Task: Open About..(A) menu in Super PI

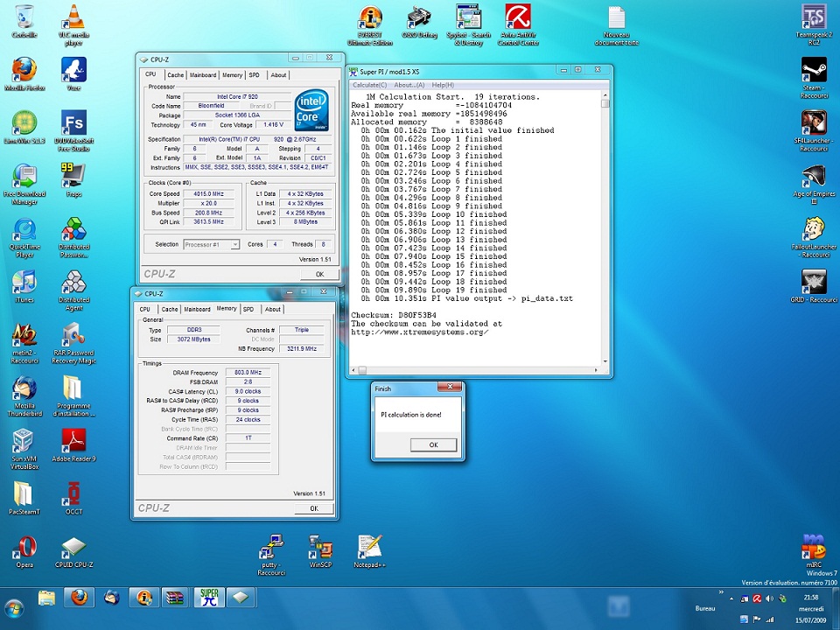Action: (409, 85)
